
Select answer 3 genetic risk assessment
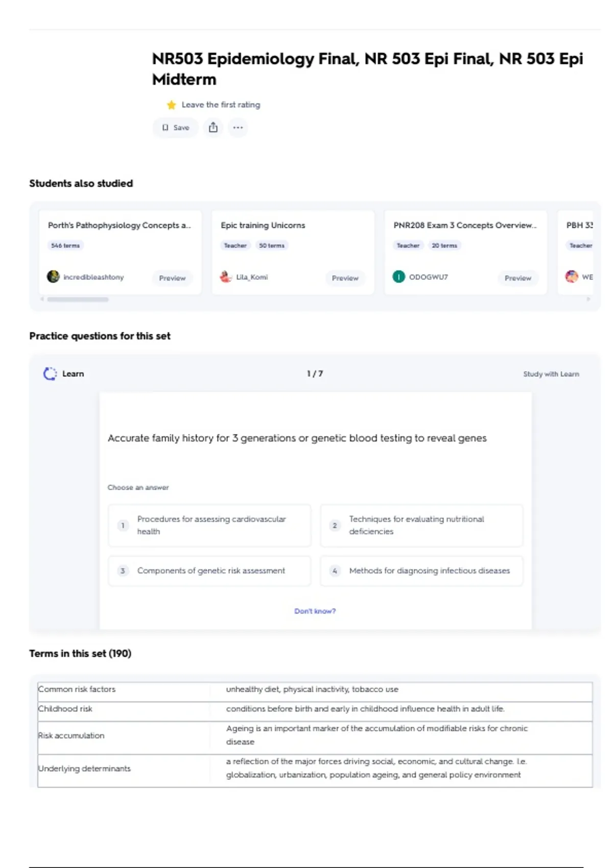[x=209, y=571]
